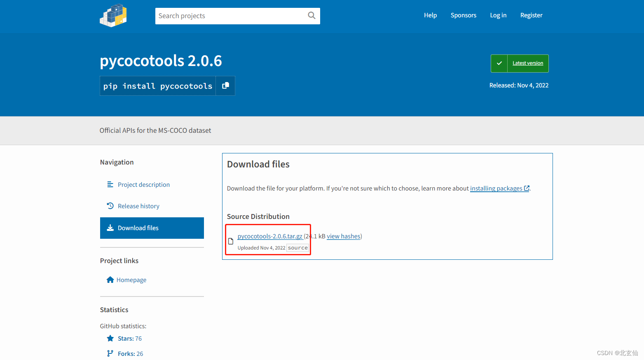Click the green checkmark latest version icon
644x360 pixels.
coord(499,64)
